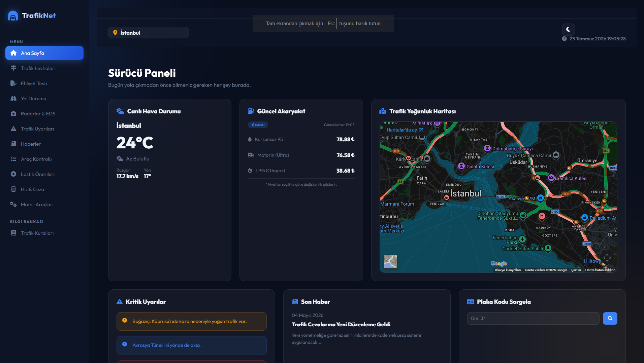This screenshot has width=644, height=363.
Task: Open Haritalar'da aç link on map
Action: pos(405,130)
